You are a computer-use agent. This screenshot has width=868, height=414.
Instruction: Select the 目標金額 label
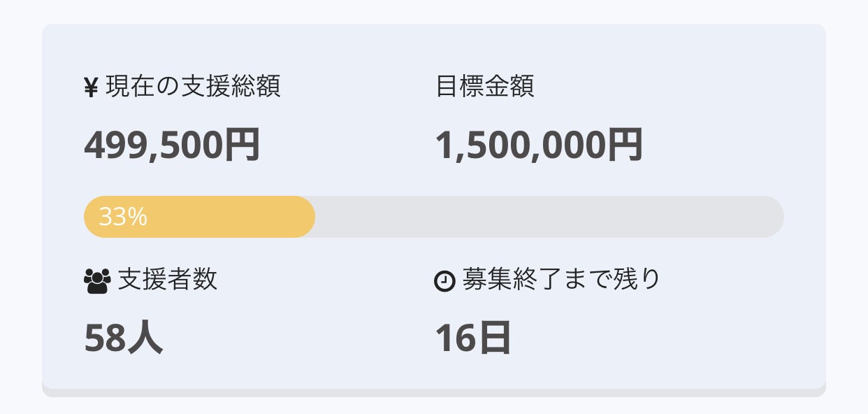[484, 87]
